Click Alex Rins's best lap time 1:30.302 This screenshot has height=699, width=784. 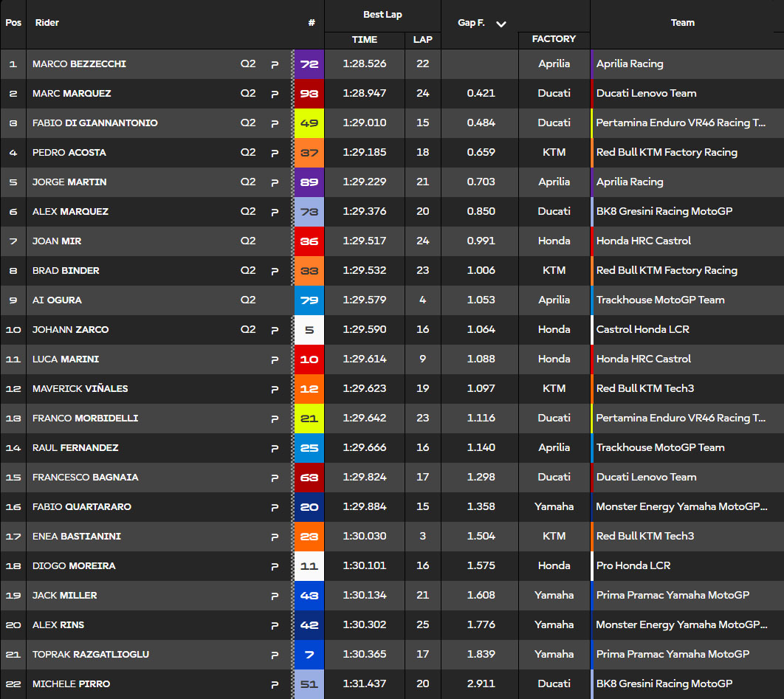point(365,624)
